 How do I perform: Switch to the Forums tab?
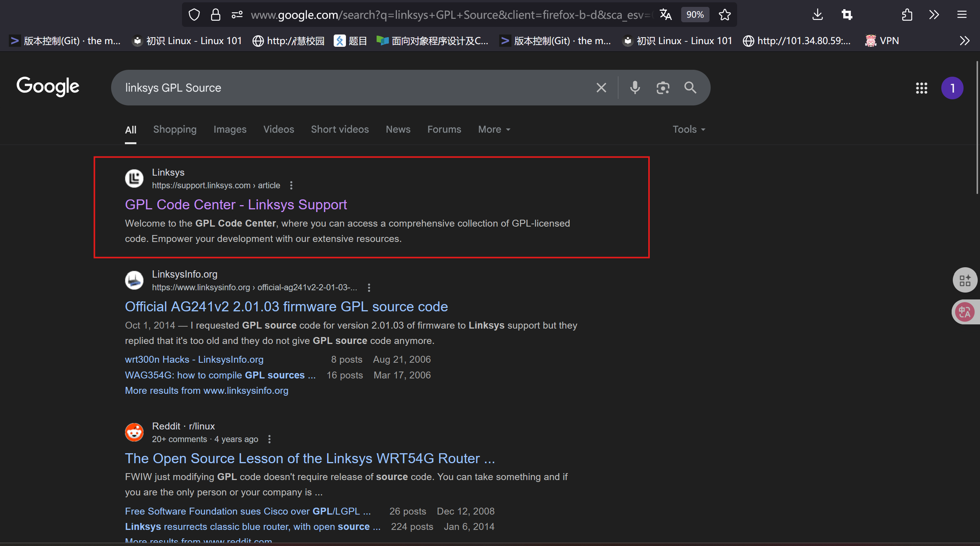click(444, 130)
